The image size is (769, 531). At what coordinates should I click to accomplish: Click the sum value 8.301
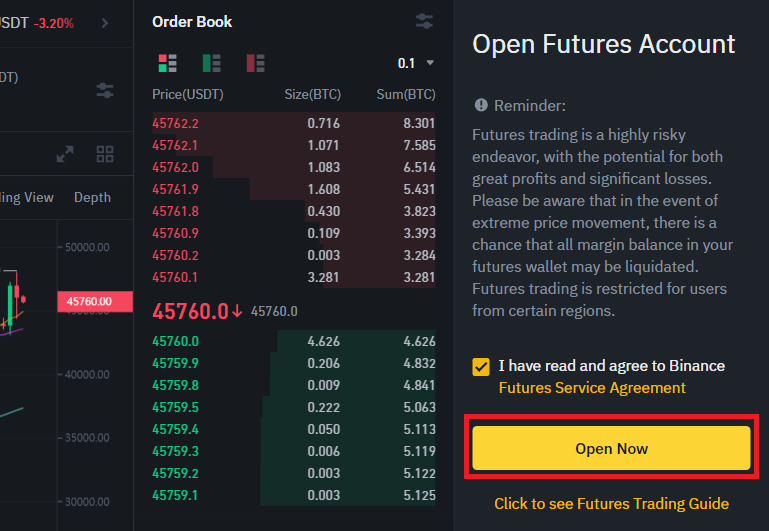coord(419,124)
